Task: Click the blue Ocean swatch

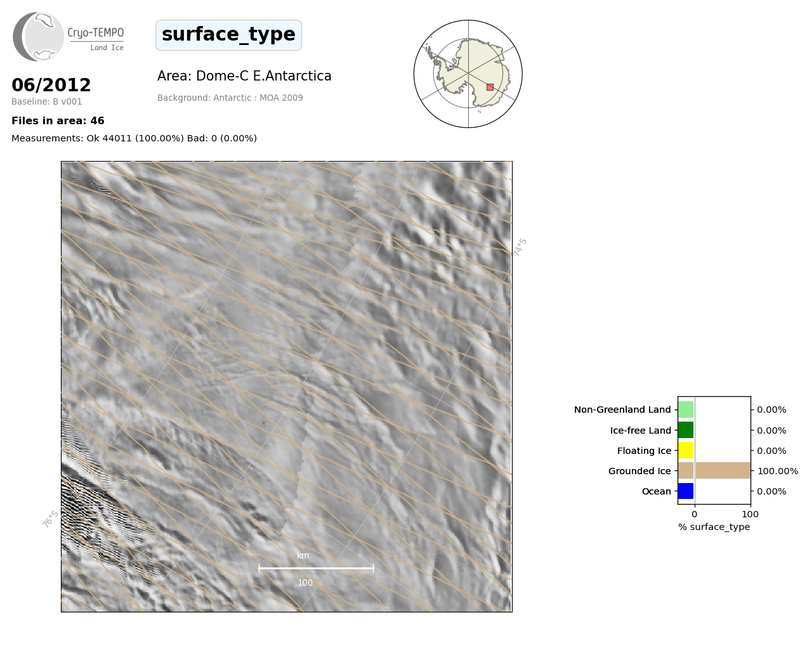Action: pyautogui.click(x=686, y=491)
